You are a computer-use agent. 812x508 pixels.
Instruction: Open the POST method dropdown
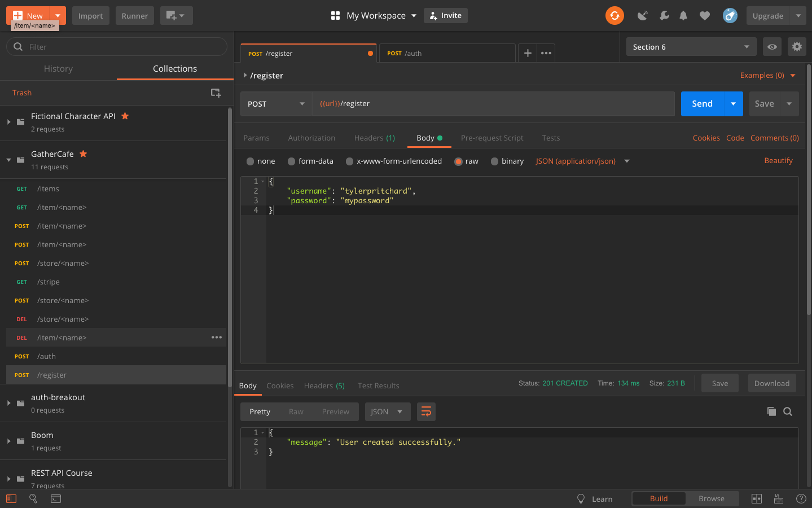pyautogui.click(x=276, y=104)
